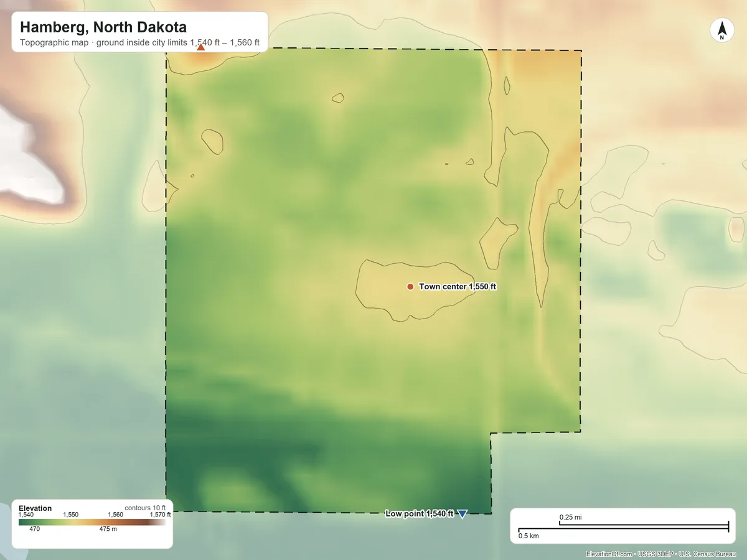The height and width of the screenshot is (560, 747).
Task: Click the '0.5 km' scale label
Action: coord(529,536)
